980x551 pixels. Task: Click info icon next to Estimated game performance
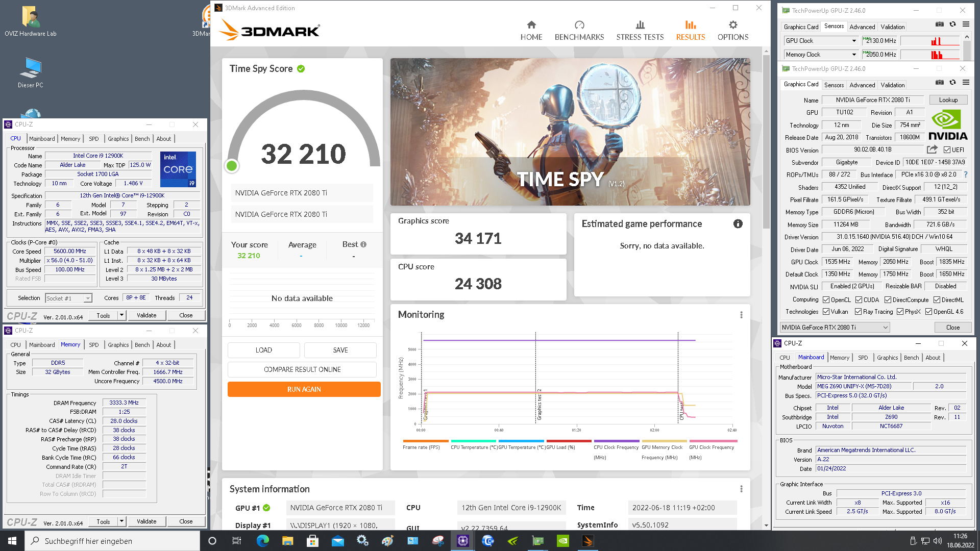(738, 223)
